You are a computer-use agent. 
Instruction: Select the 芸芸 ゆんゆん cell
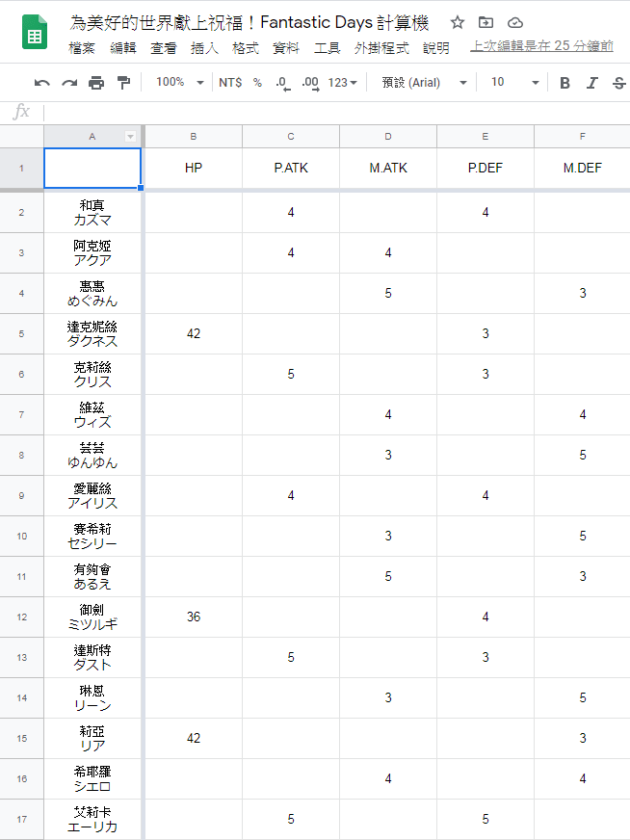(92, 456)
